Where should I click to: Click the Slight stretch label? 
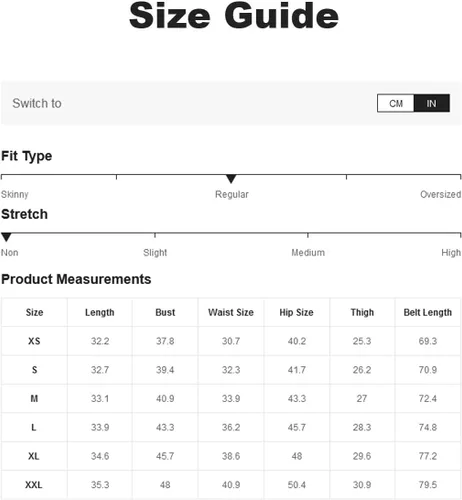point(155,252)
